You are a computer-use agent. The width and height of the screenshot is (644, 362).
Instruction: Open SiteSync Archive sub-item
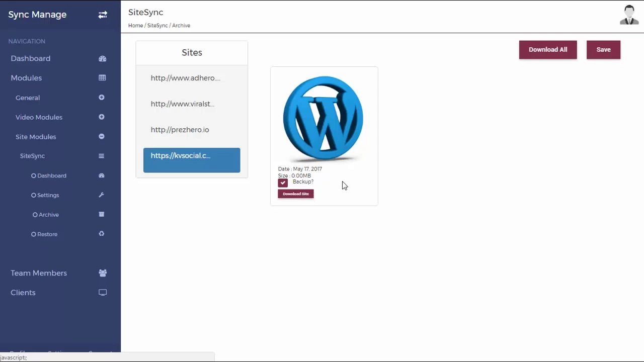(x=46, y=215)
